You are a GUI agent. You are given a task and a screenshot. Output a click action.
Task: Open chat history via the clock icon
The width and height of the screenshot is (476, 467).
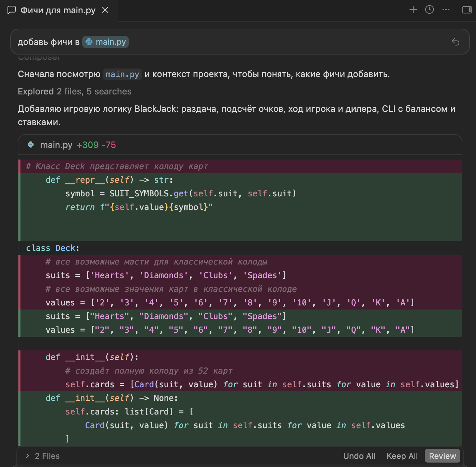coord(430,10)
